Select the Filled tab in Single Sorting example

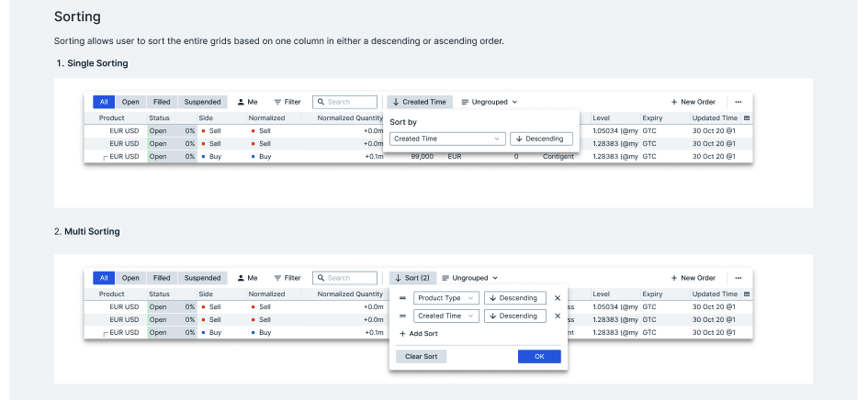[x=162, y=102]
